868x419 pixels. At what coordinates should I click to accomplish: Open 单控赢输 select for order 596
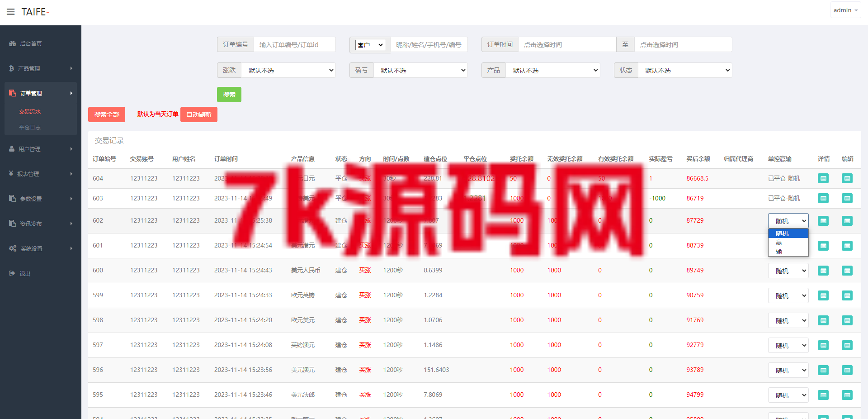[788, 370]
